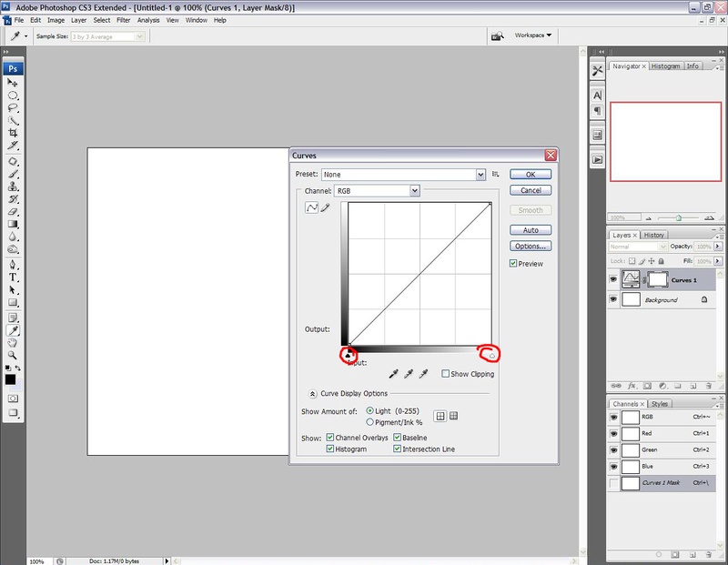Select the Slice tool
This screenshot has height=565, width=728.
pos(13,146)
